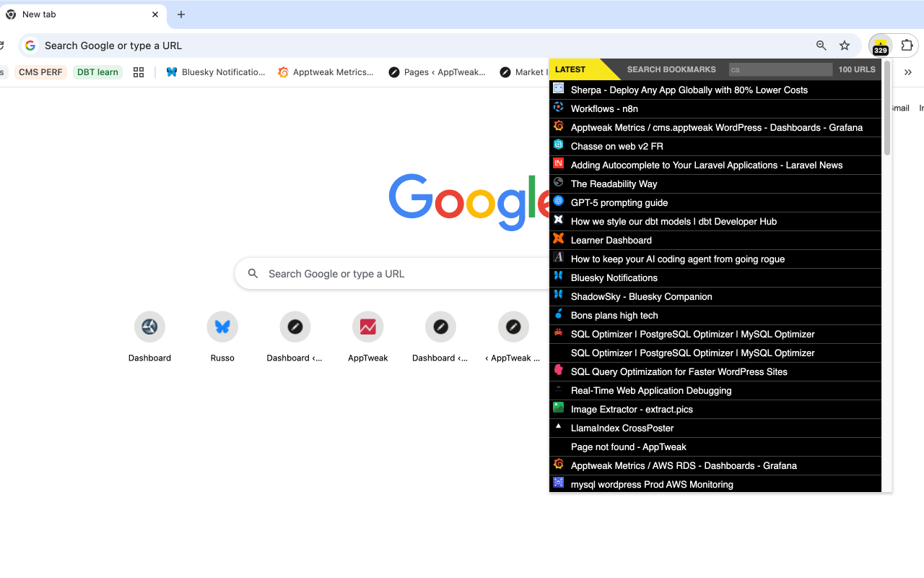Open Sherpa - Deploy Any App Globally bookmark
The width and height of the screenshot is (924, 578).
[715, 90]
